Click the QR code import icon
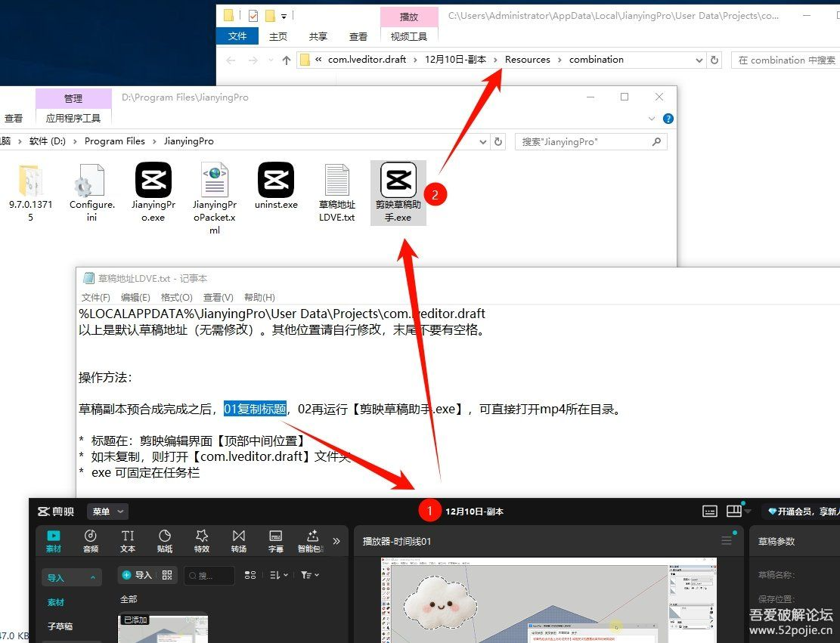840x643 pixels. coord(166,575)
